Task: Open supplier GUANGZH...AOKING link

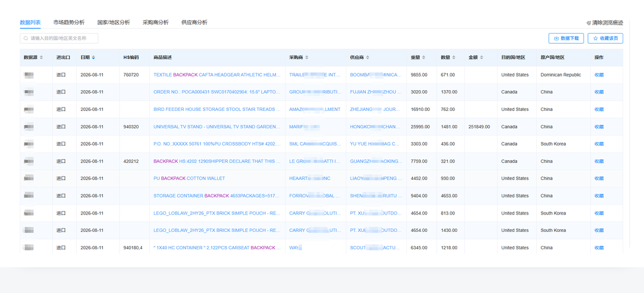Action: tap(376, 161)
